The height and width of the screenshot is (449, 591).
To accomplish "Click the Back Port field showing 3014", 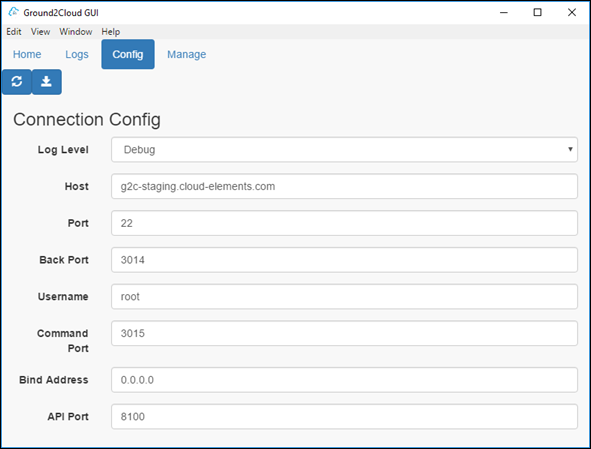I will (344, 260).
